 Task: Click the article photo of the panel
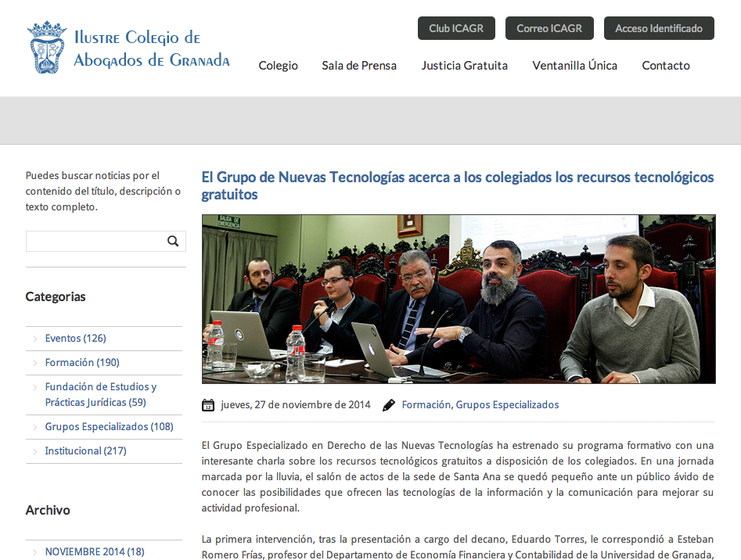(459, 299)
